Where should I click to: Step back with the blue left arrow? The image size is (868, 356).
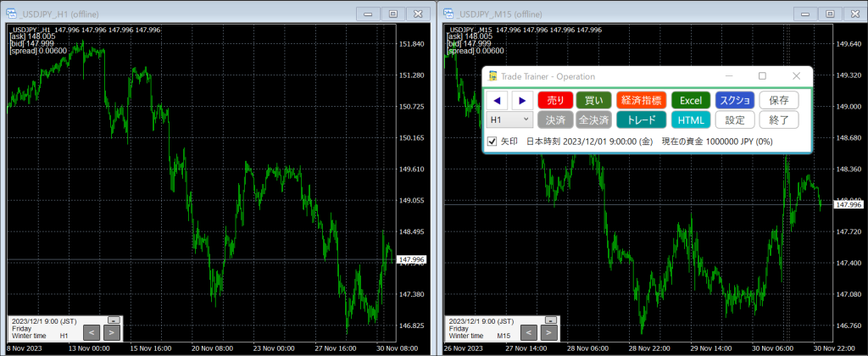498,101
